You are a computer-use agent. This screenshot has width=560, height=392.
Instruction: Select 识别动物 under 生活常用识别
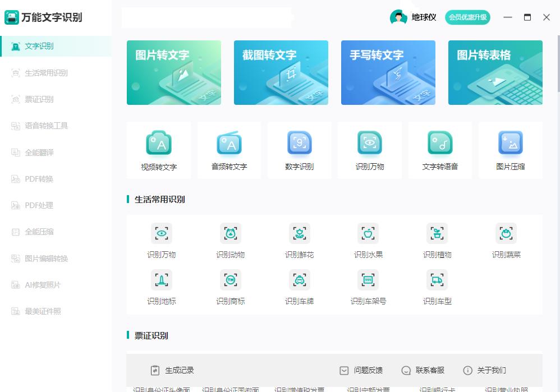(x=231, y=233)
